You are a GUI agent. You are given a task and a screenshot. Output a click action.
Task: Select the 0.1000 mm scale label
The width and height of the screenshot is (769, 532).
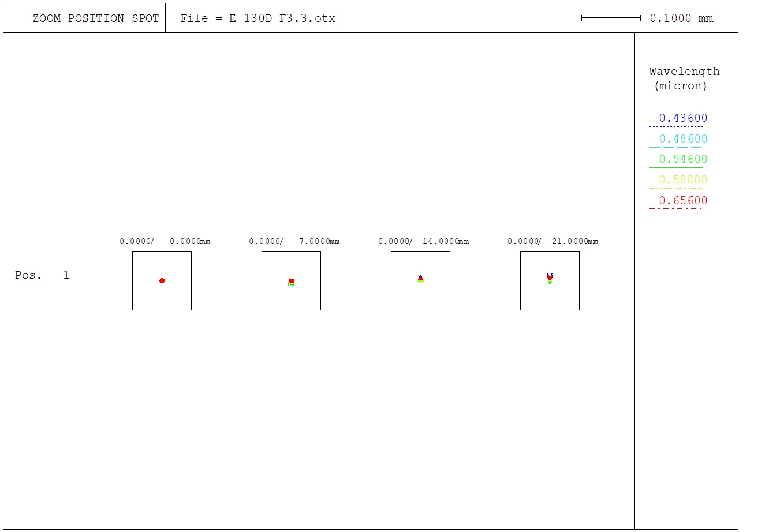(681, 18)
